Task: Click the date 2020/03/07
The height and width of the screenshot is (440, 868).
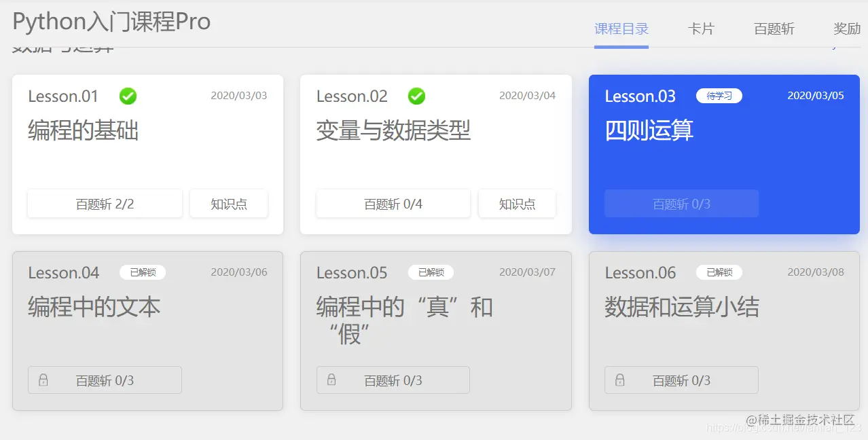Action: pos(527,272)
